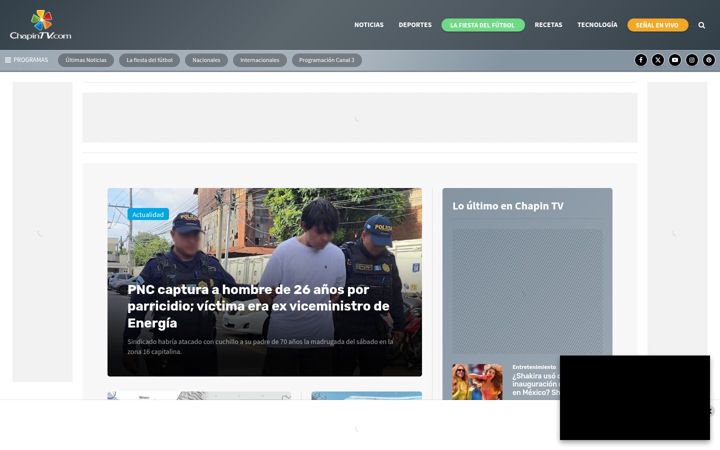Open the Shakira article thumbnail

[x=477, y=382]
